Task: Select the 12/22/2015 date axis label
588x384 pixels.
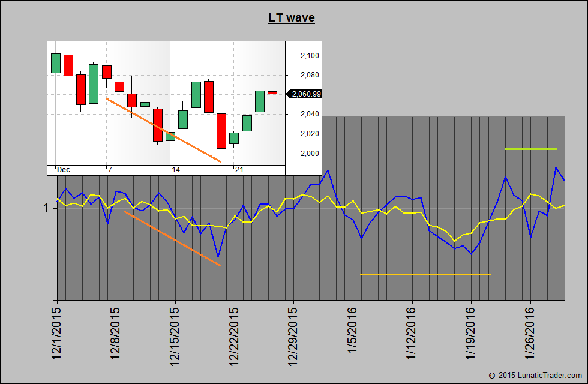Action: point(235,334)
